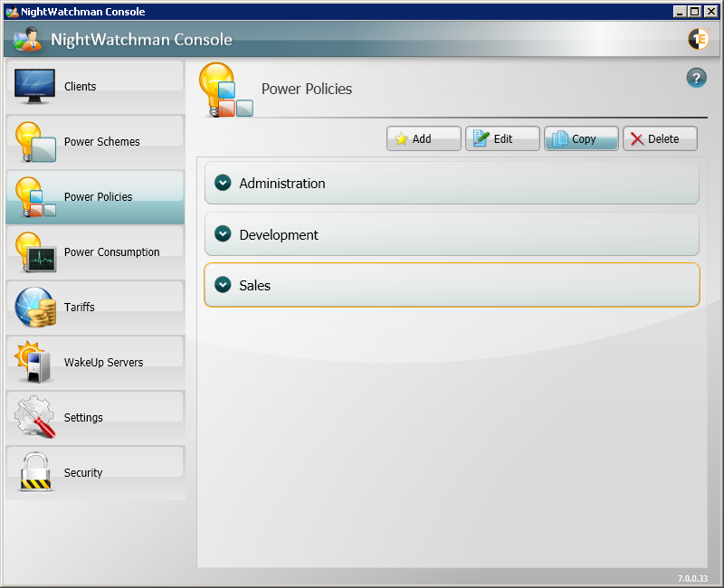Open Tariffs using the globe and coins icon
The height and width of the screenshot is (588, 724).
(x=35, y=308)
